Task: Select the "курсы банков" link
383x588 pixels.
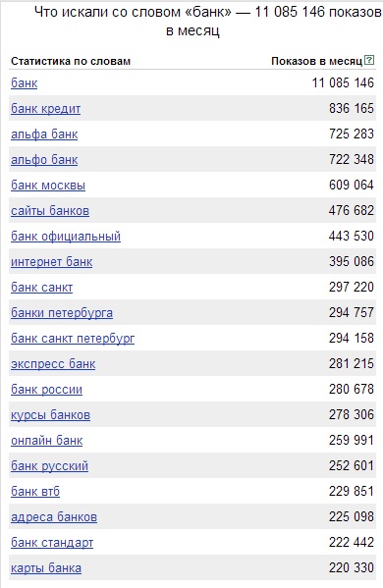Action: point(50,415)
